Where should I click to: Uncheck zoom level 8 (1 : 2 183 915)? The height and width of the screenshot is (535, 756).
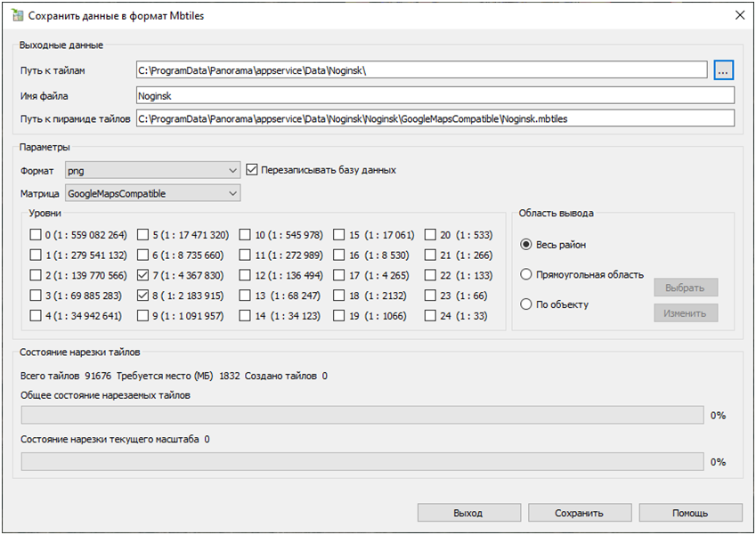coord(142,295)
